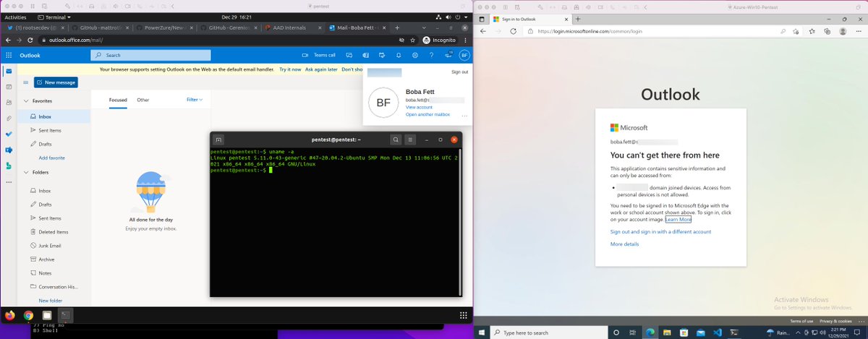
Task: Switch to Focused inbox tab
Action: [118, 100]
